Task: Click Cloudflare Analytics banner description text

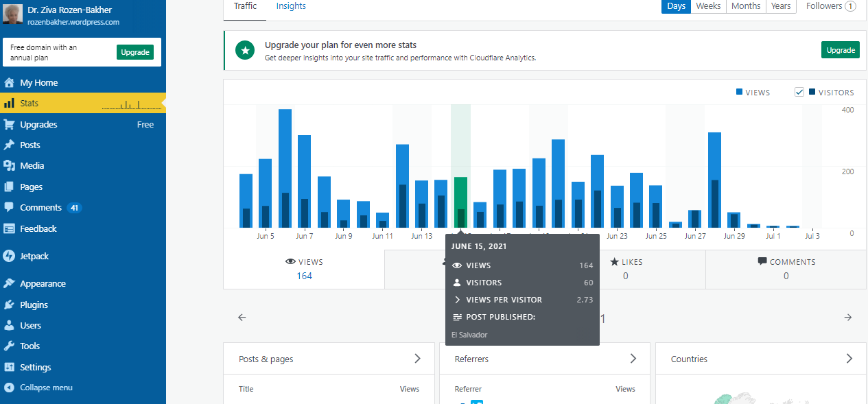Action: (x=400, y=58)
